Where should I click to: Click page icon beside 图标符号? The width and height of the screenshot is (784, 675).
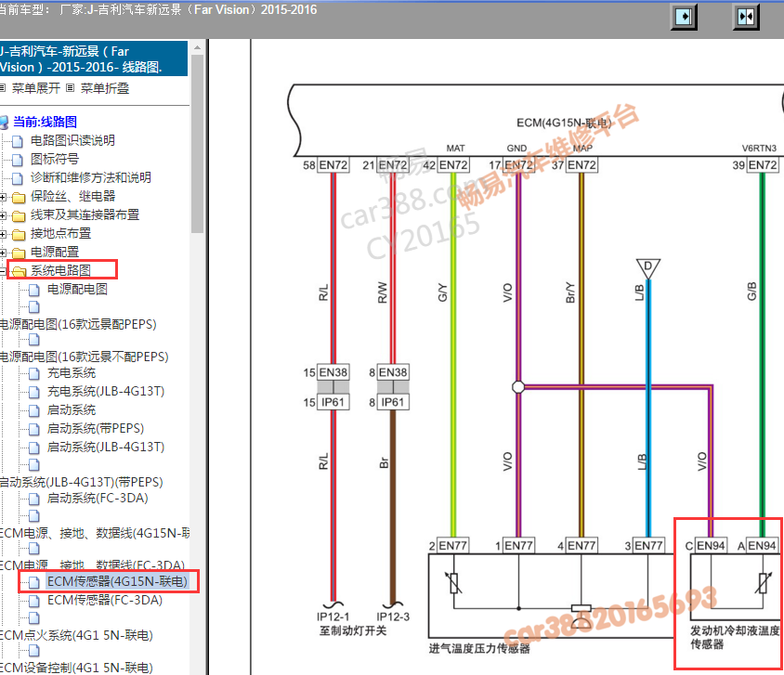pos(18,160)
